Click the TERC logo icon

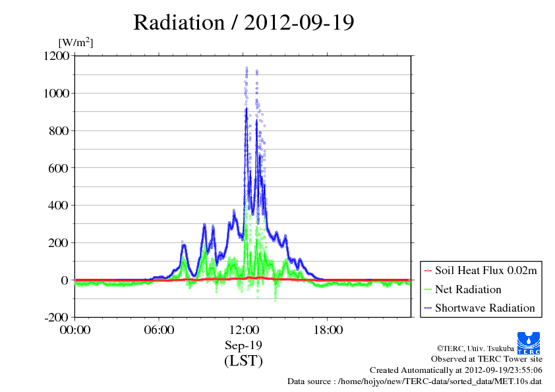point(529,343)
